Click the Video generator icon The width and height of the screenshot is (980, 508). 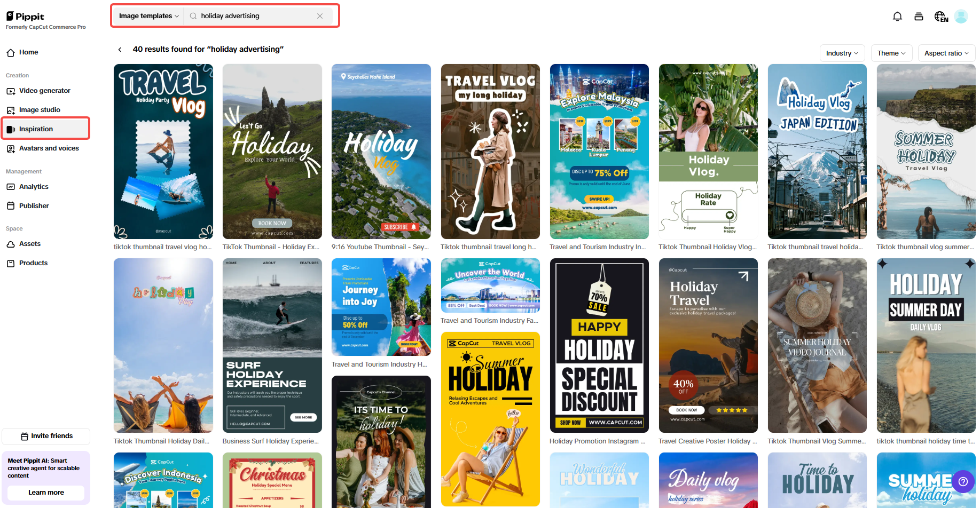[x=11, y=91]
